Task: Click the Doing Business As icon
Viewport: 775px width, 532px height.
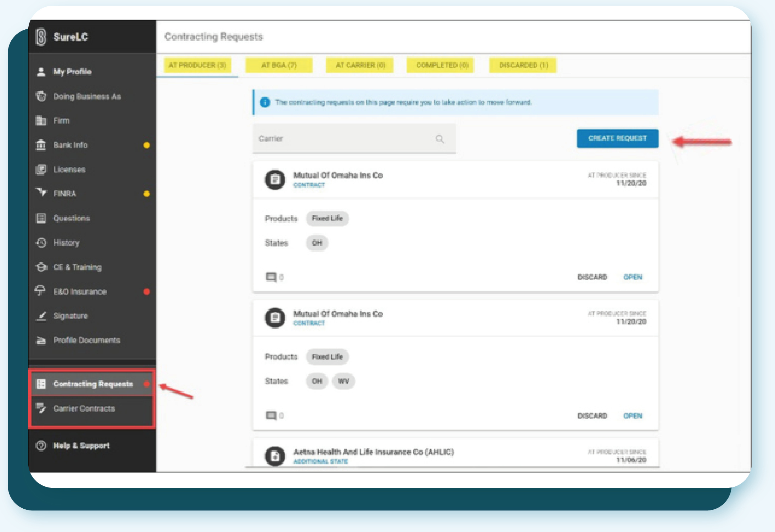Action: (41, 96)
